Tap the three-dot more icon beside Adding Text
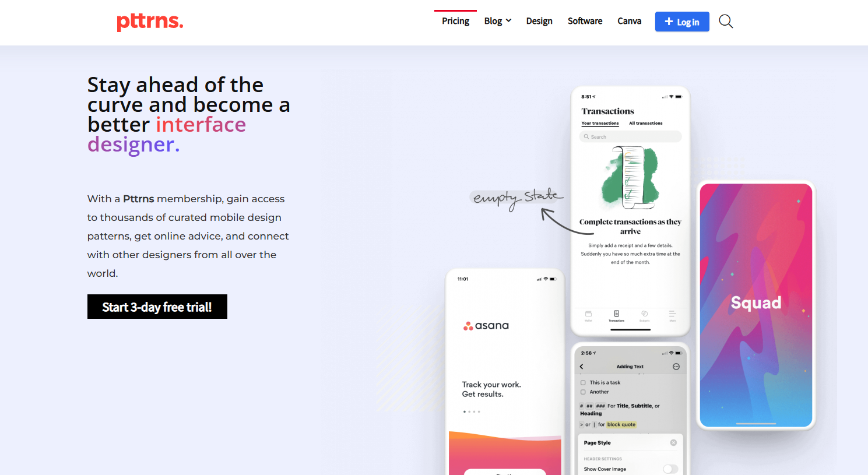868x475 pixels. 676,367
